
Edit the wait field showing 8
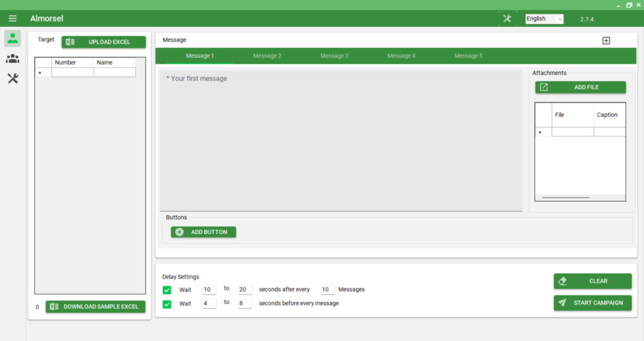point(245,304)
